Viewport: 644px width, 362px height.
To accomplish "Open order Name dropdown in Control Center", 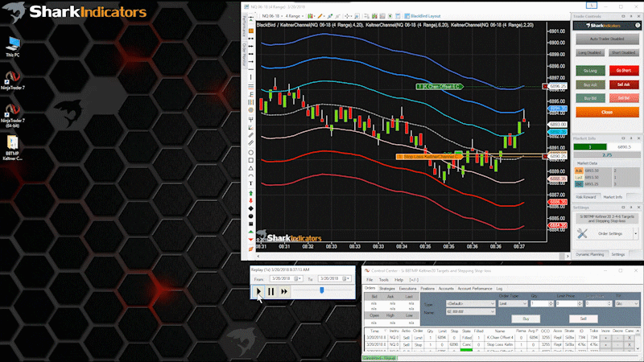I will 470,312.
